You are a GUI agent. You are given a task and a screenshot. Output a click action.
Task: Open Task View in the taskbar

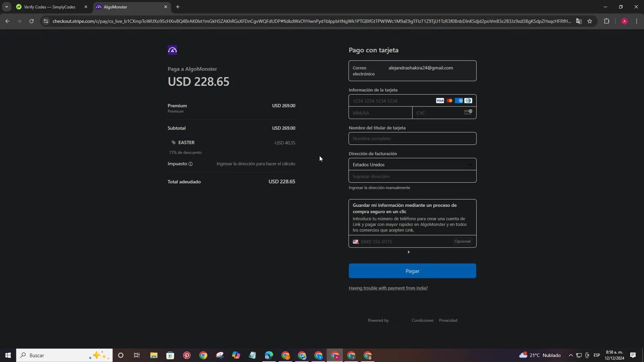137,355
